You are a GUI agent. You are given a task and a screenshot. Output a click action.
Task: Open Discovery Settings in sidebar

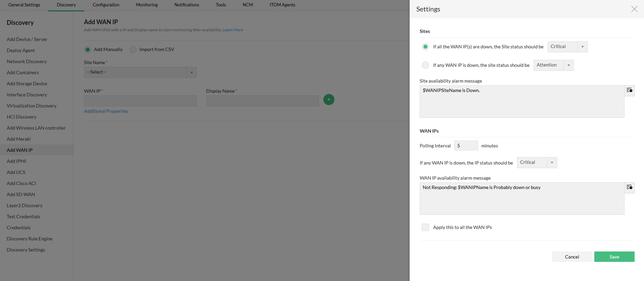pos(26,250)
